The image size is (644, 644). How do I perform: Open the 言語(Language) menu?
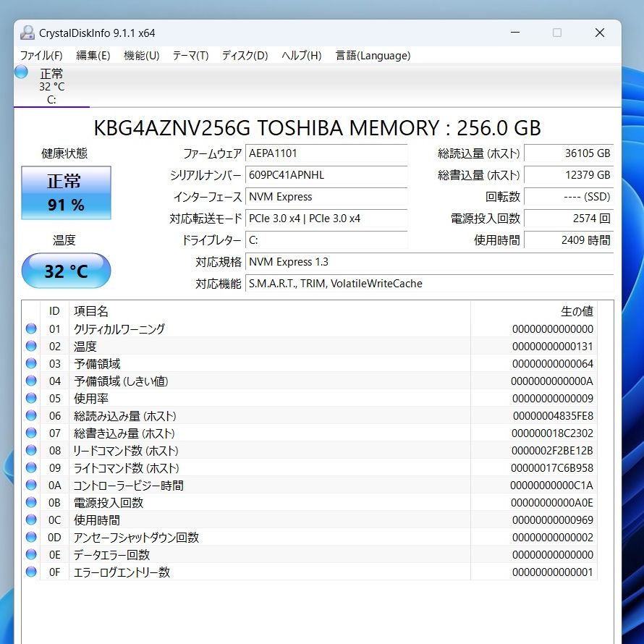pos(373,56)
